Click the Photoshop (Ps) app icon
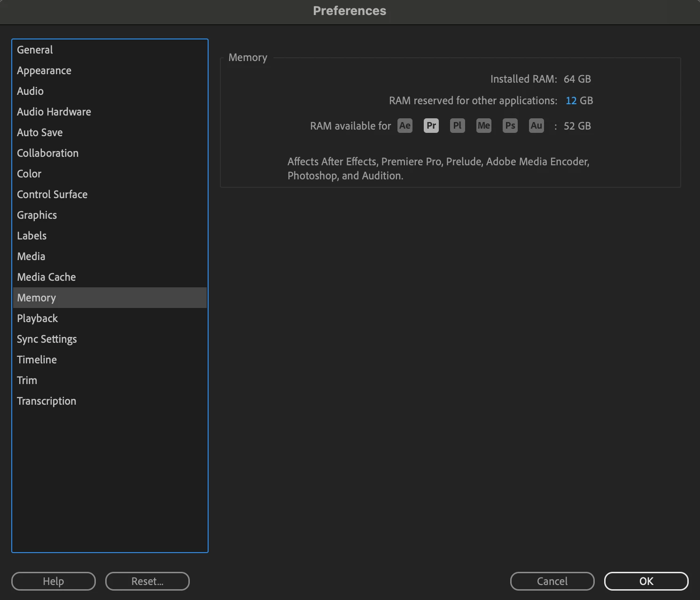This screenshot has width=700, height=600. pos(510,126)
